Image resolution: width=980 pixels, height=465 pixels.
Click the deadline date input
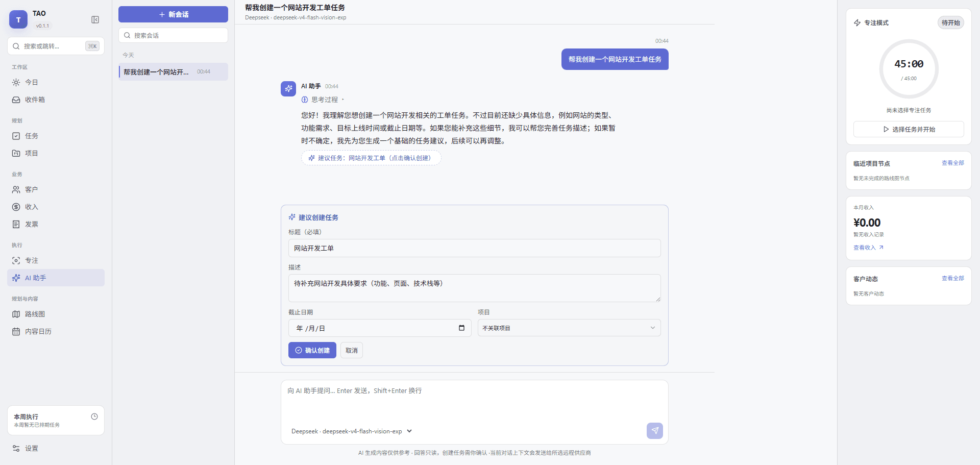click(x=380, y=328)
